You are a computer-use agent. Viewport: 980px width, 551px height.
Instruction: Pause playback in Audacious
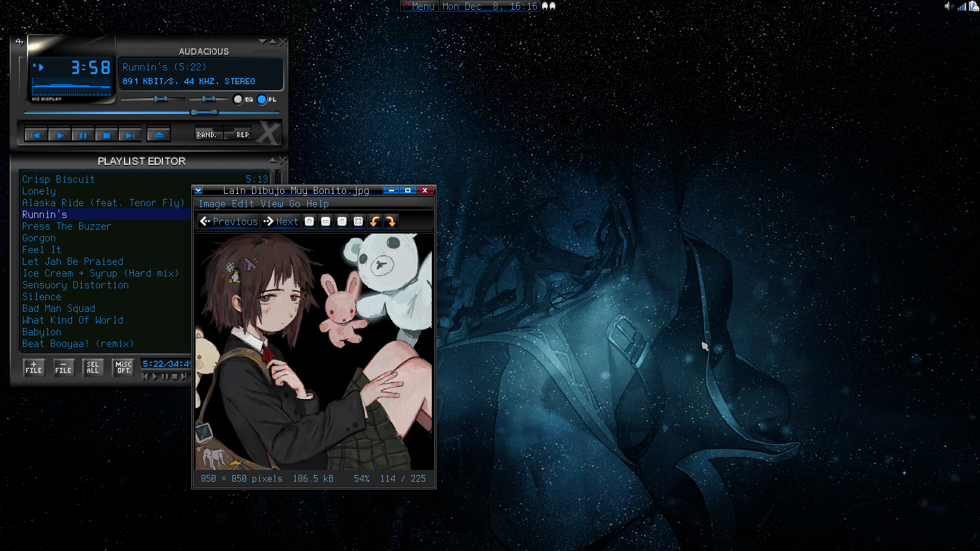tap(83, 135)
